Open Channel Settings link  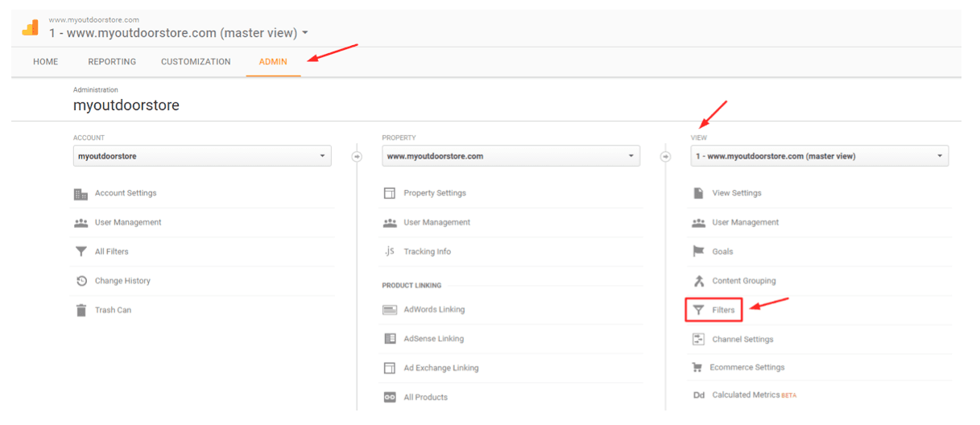coord(742,340)
